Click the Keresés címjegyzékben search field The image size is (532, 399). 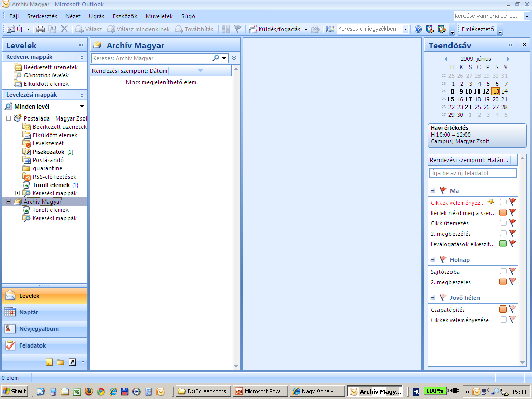point(369,29)
